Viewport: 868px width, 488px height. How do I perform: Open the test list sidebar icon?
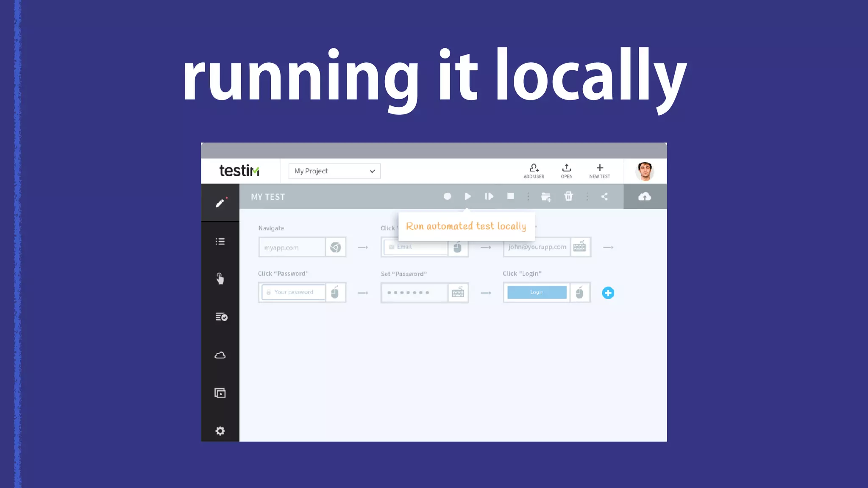coord(220,241)
